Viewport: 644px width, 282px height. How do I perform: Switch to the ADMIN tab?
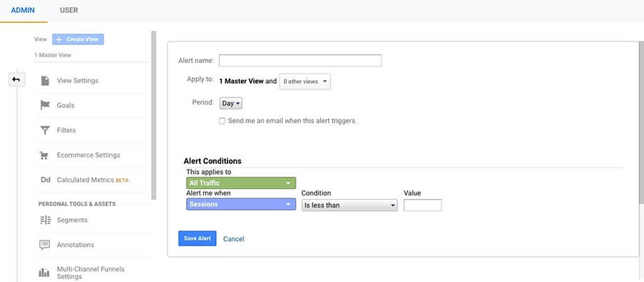pos(23,10)
